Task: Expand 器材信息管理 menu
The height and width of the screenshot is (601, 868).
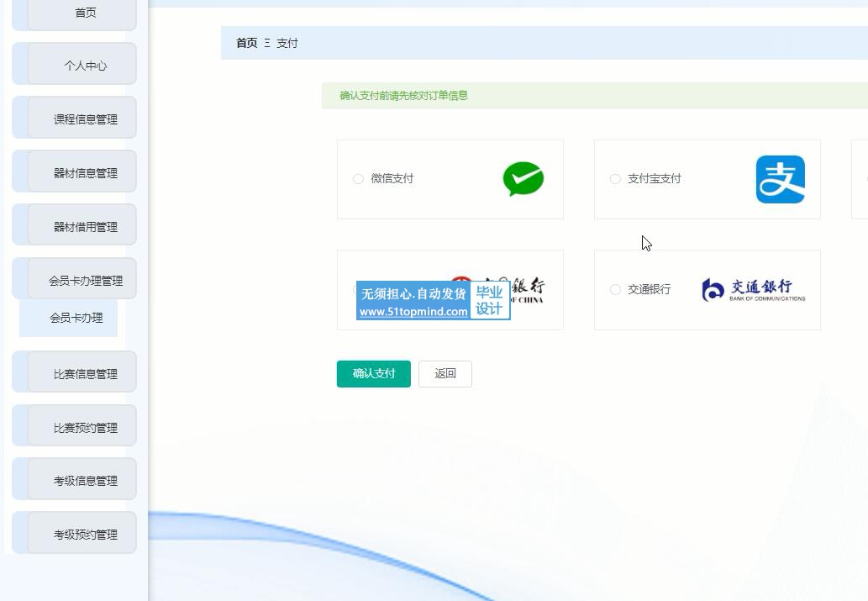Action: (x=74, y=171)
